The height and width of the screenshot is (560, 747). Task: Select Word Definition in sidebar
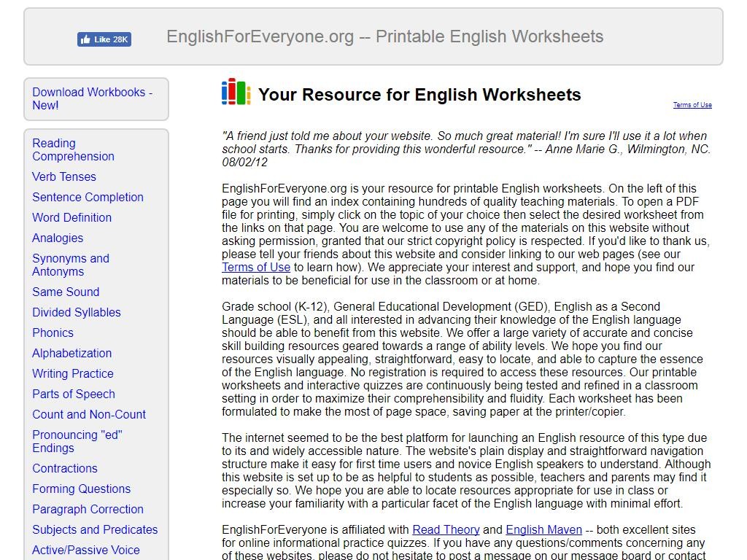pos(72,217)
